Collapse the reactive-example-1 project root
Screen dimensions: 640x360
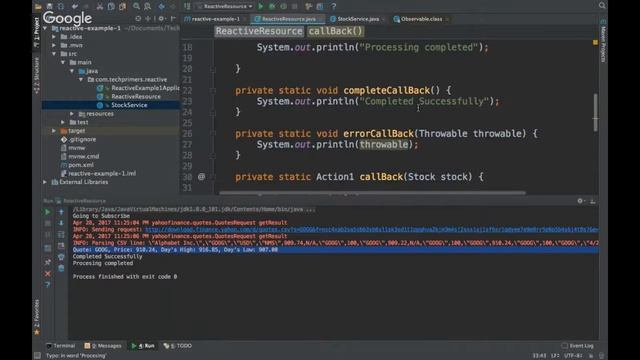click(45, 28)
